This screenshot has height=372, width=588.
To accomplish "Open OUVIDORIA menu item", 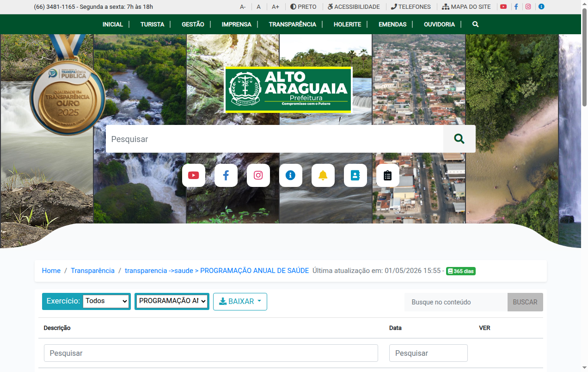I will pos(439,24).
